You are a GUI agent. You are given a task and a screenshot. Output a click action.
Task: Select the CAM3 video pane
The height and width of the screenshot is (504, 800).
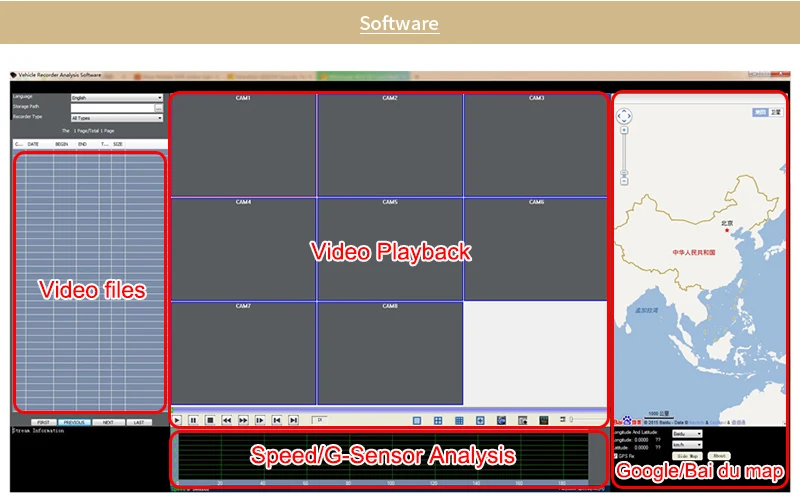tap(536, 145)
